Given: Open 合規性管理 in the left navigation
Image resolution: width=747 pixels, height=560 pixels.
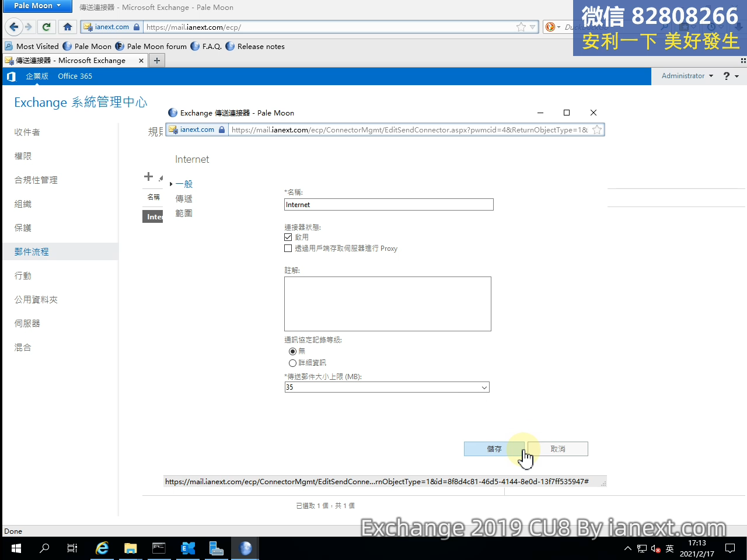Looking at the screenshot, I should (x=36, y=180).
